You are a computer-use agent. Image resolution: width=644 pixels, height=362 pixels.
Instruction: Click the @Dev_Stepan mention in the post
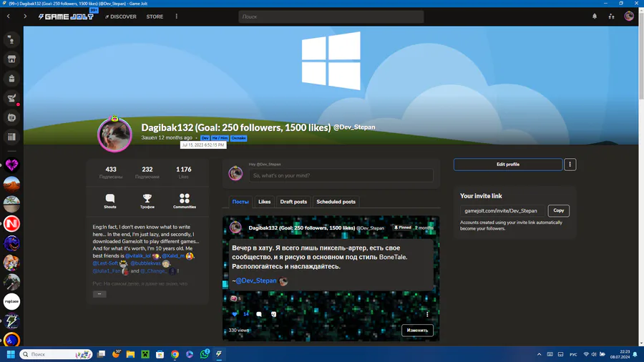pyautogui.click(x=256, y=280)
